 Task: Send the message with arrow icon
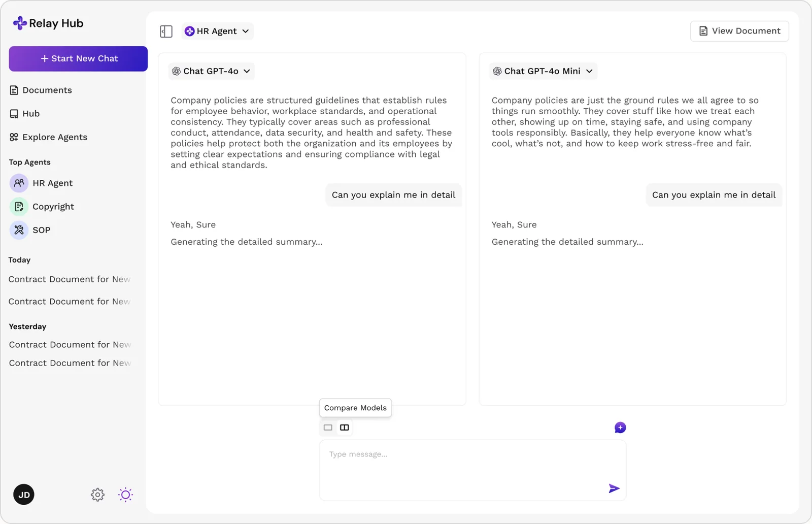coord(614,488)
